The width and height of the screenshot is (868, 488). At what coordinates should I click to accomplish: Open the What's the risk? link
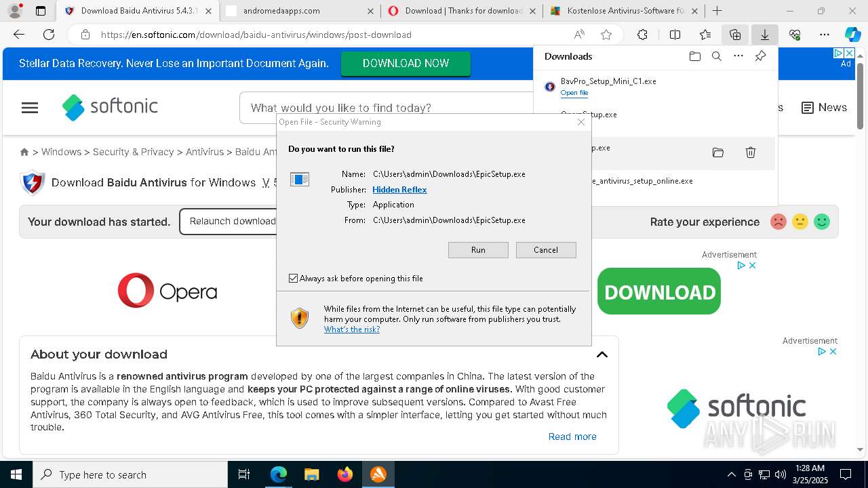click(x=352, y=329)
